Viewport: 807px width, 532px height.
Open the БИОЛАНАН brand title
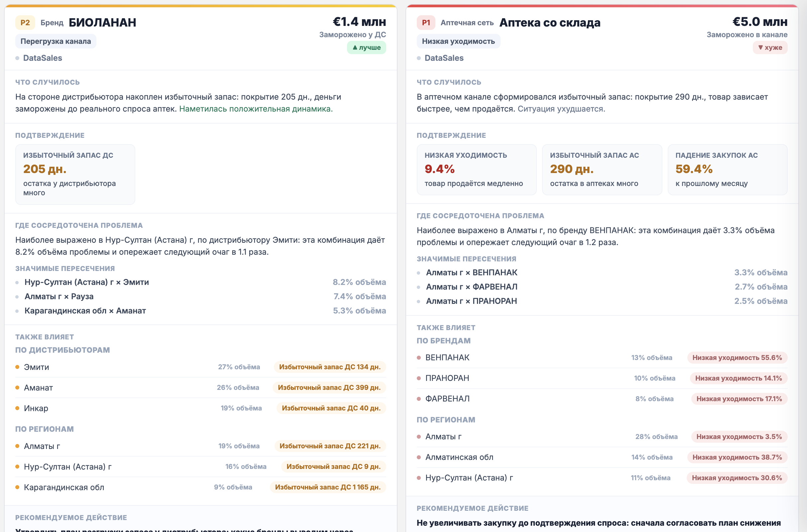tap(102, 22)
